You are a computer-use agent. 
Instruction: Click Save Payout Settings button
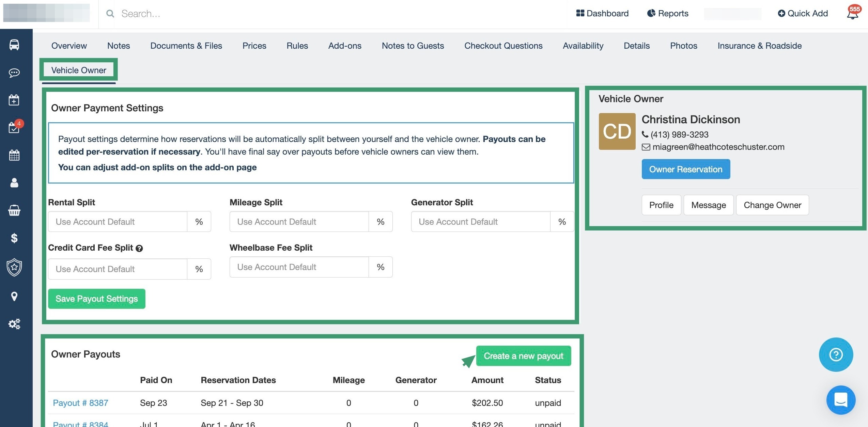click(97, 299)
